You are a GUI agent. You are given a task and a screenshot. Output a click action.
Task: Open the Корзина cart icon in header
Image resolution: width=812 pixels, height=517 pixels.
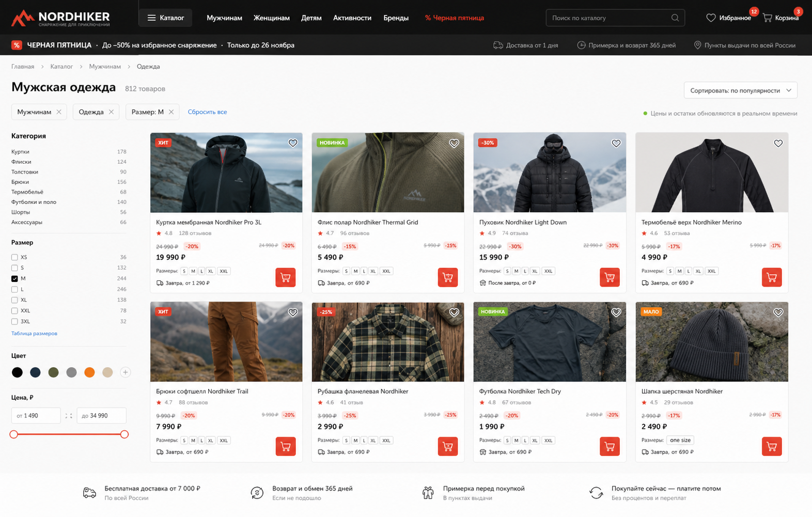(768, 18)
